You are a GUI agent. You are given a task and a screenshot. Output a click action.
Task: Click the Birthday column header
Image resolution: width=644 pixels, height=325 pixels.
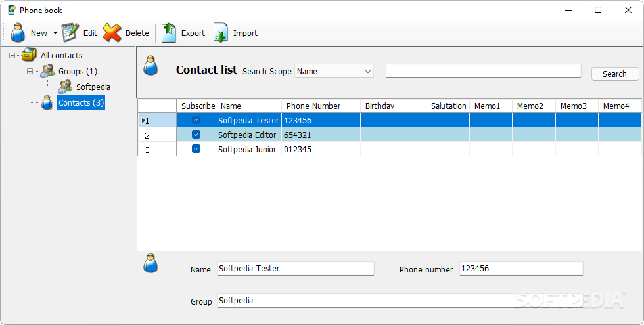394,106
